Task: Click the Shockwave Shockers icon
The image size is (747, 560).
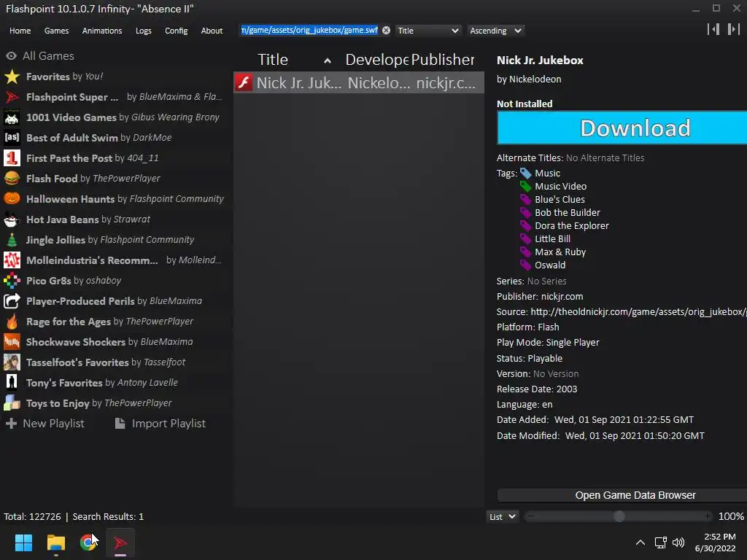Action: click(12, 342)
